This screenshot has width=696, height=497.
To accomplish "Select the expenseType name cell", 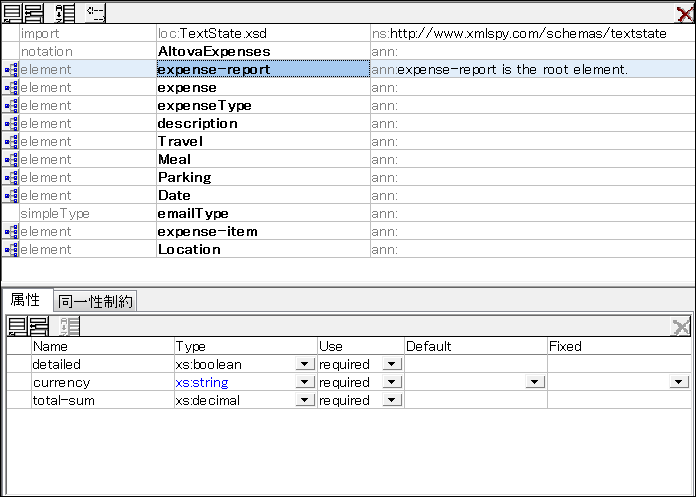I will click(x=263, y=106).
